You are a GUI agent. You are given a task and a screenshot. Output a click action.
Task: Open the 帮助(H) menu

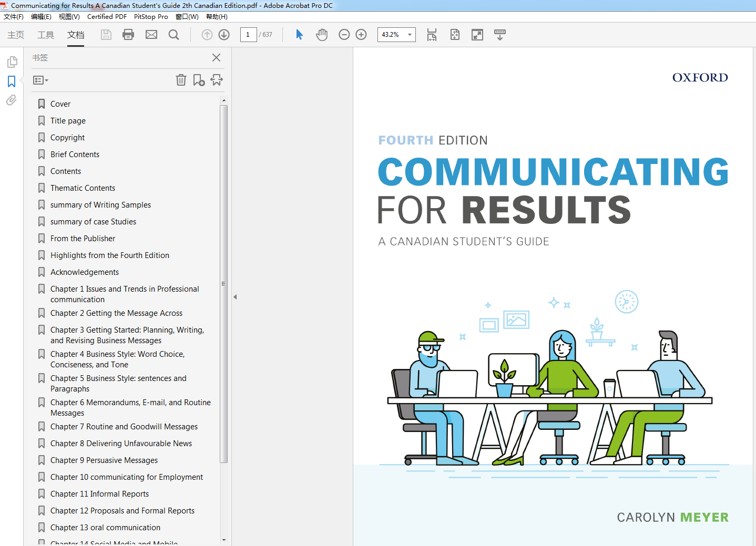tap(217, 17)
